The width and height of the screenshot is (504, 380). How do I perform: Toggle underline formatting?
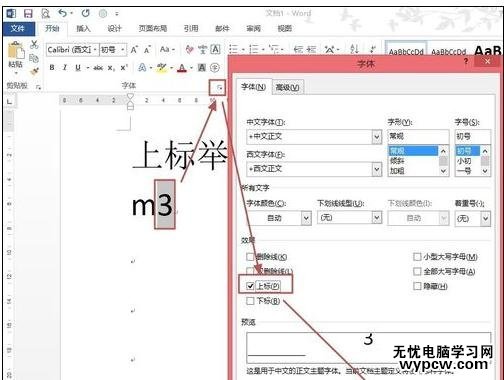pos(78,68)
